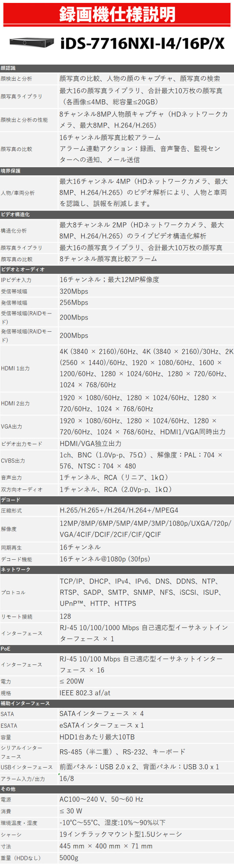The image size is (234, 868).
Task: Click the ビデオとオーディオ section header
Action: click(x=23, y=269)
